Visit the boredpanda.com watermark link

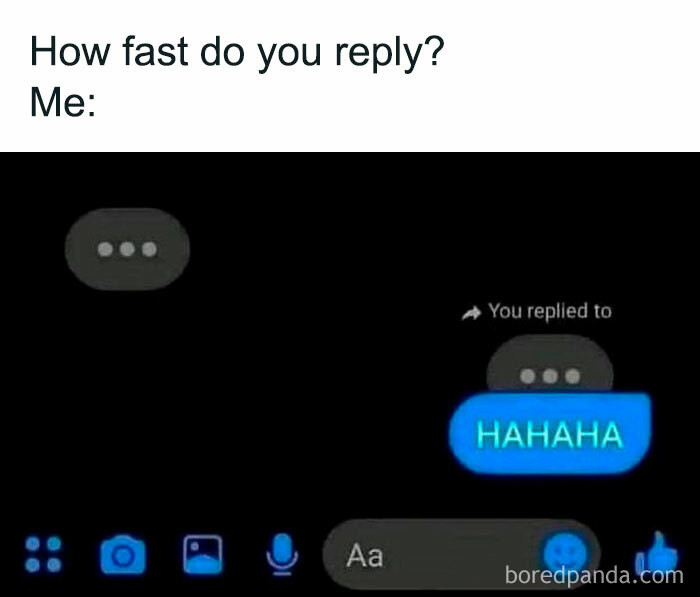click(x=594, y=575)
